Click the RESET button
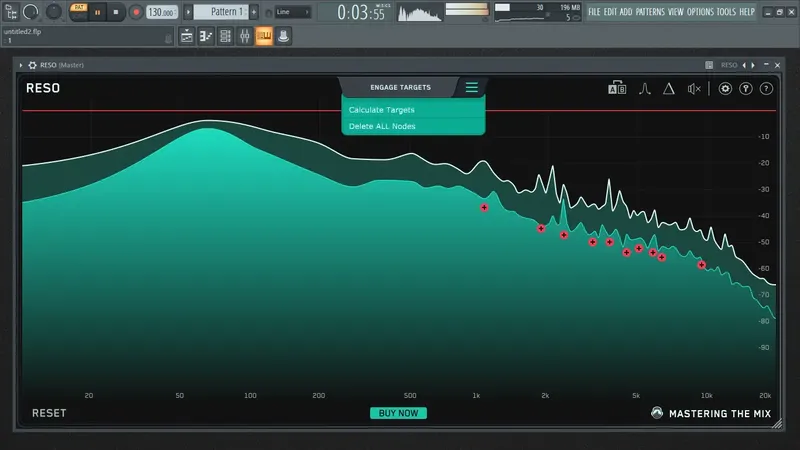The height and width of the screenshot is (450, 800). click(49, 413)
